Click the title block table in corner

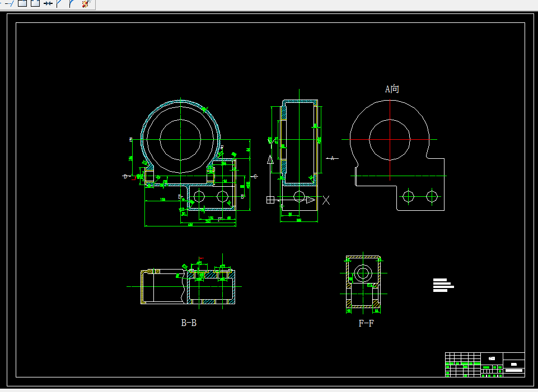(x=485, y=365)
